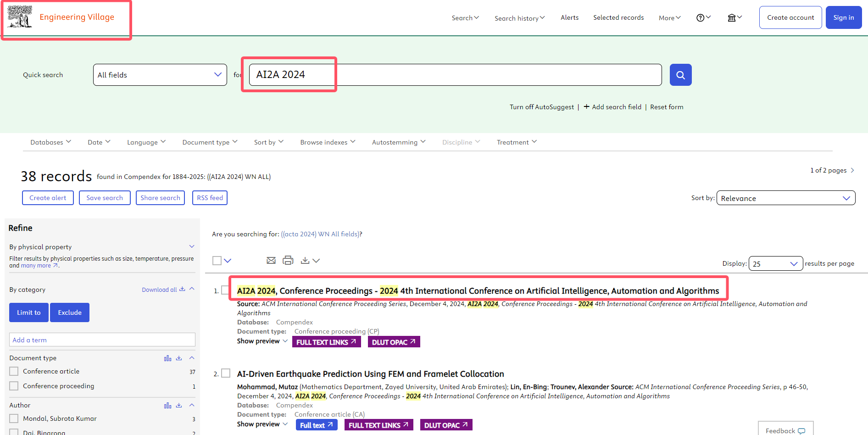
Task: Click Create alert button
Action: (x=48, y=198)
